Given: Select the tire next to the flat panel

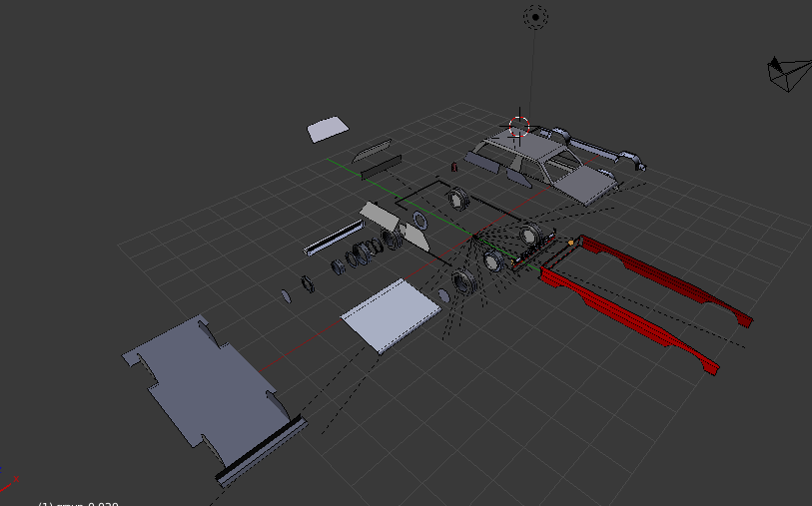Looking at the screenshot, I should coord(463,280).
